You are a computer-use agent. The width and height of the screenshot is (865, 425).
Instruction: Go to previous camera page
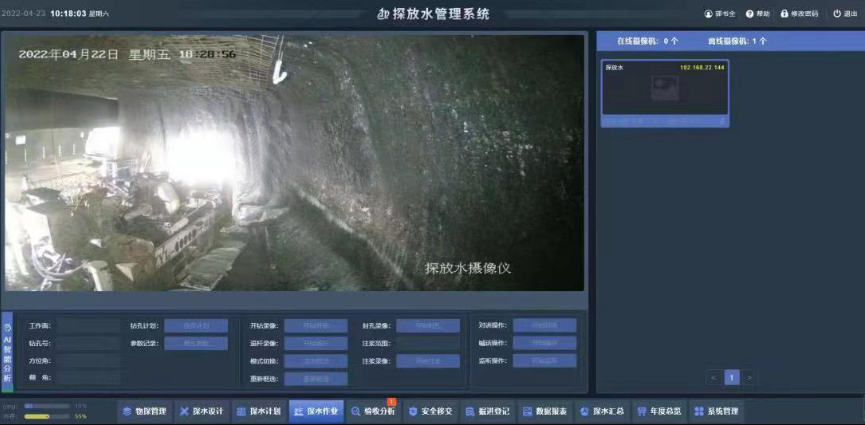[x=713, y=378]
